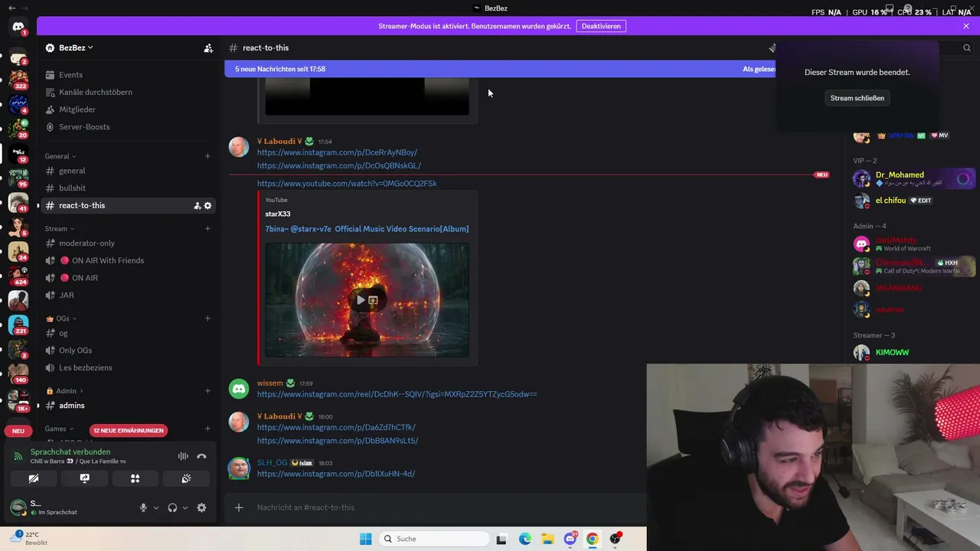The height and width of the screenshot is (551, 980).
Task: Collapse the Stream category
Action: click(x=60, y=229)
